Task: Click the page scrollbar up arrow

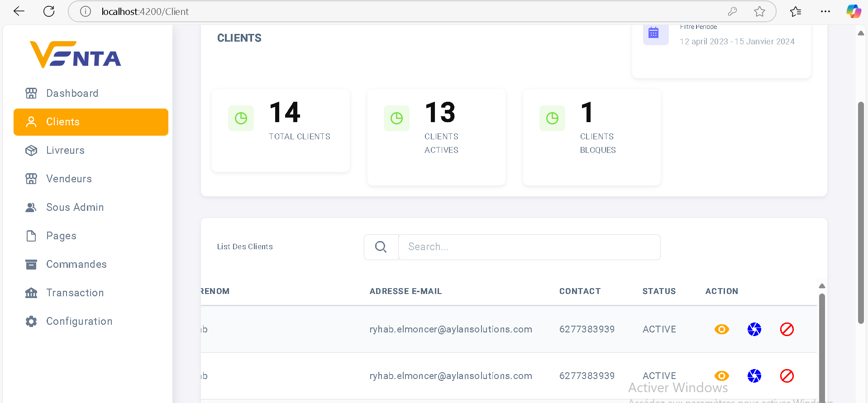Action: [861, 33]
